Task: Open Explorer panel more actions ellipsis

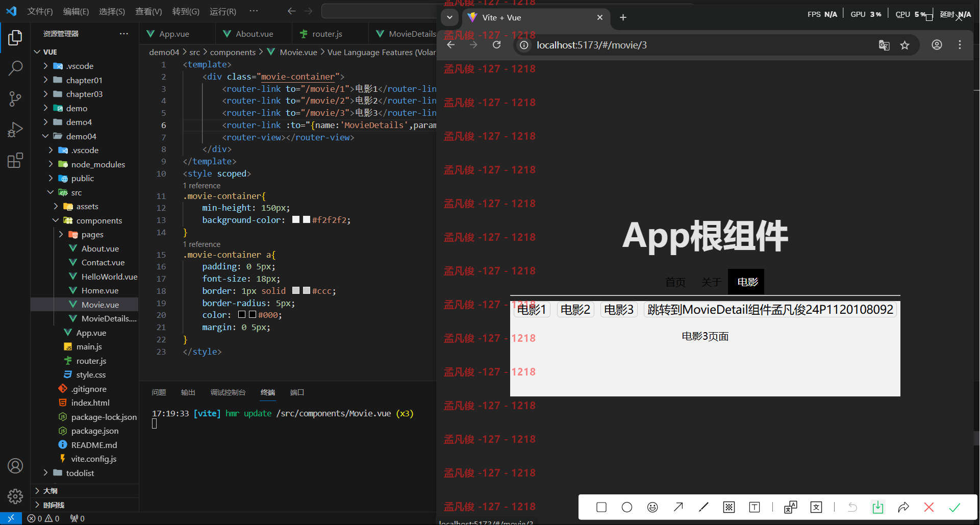Action: tap(123, 34)
